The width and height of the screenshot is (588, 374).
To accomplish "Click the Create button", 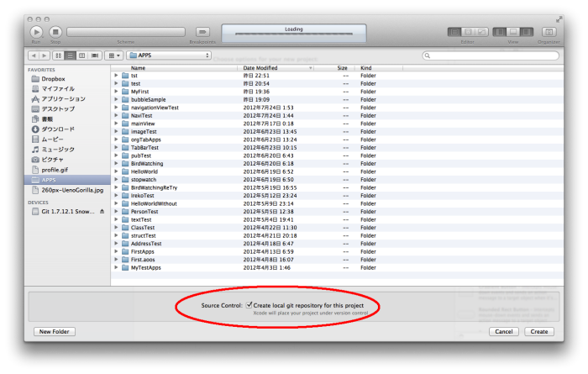I will [539, 332].
